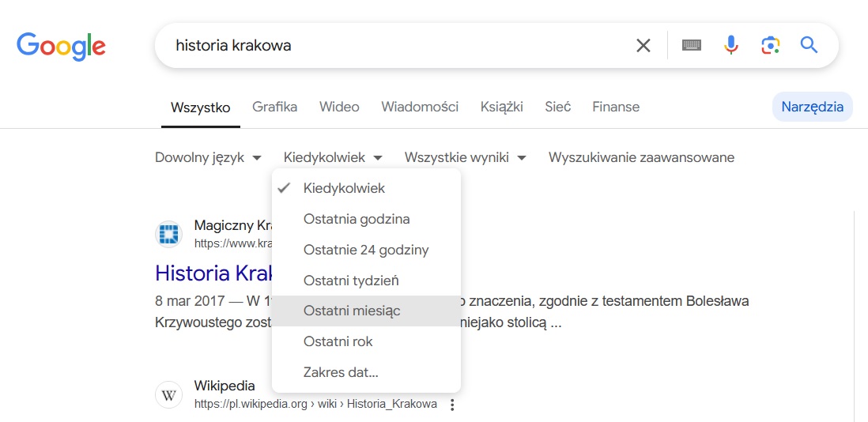Open the on-screen keyboard icon
This screenshot has width=868, height=422.
692,45
